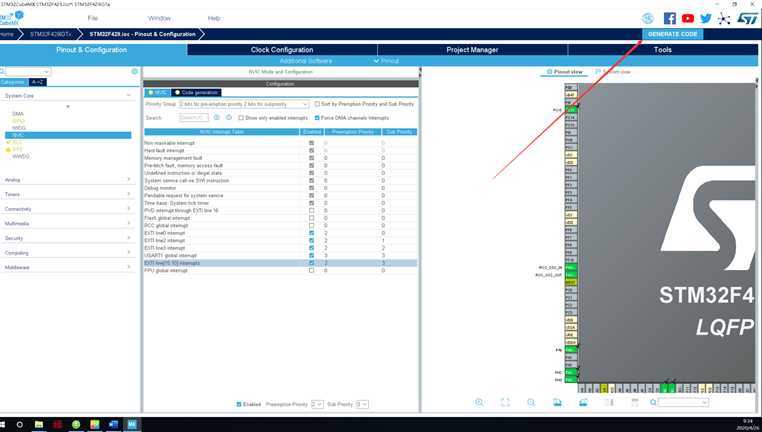Open File Explorer from the taskbar
Screen dimensions: 762x432
(38, 424)
